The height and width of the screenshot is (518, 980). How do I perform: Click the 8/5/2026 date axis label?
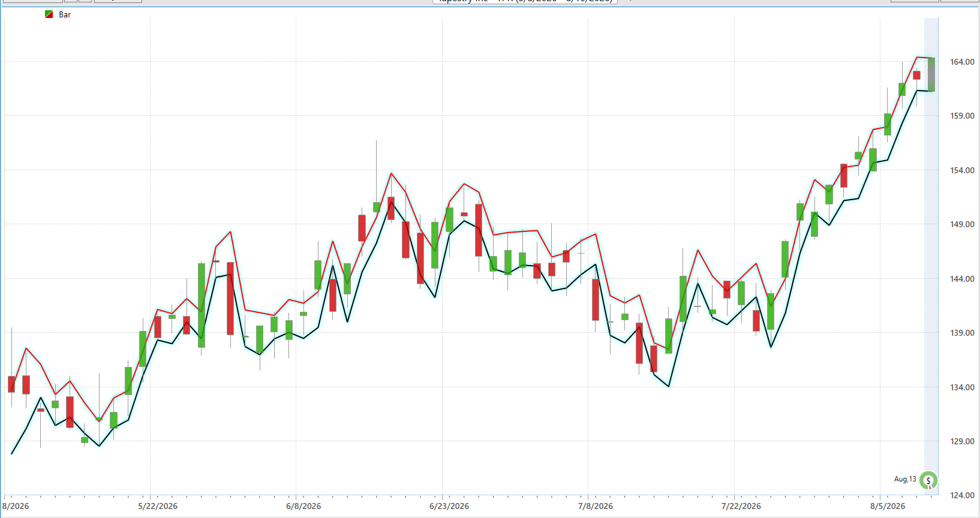pyautogui.click(x=888, y=506)
